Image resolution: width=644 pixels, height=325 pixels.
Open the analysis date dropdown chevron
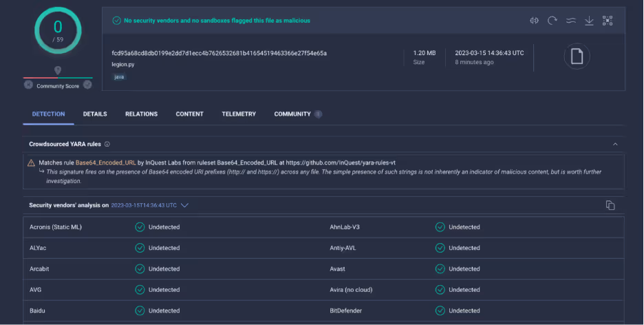point(184,205)
